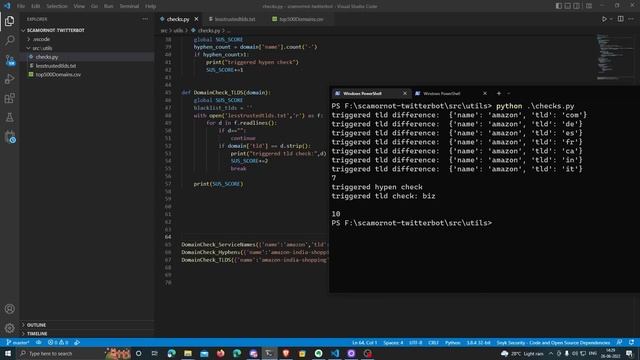Open Visual Studio Code from the taskbar

[335, 353]
